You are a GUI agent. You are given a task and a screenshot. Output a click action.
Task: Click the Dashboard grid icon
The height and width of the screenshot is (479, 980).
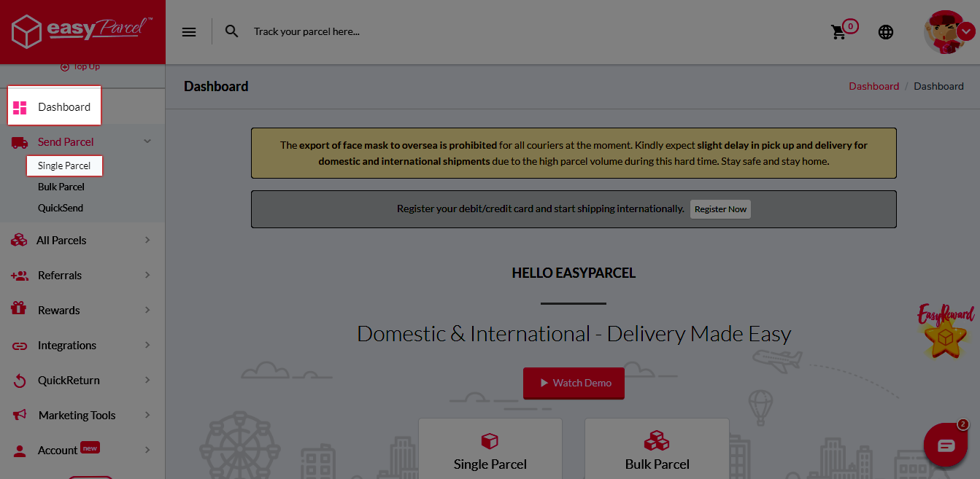pos(20,107)
